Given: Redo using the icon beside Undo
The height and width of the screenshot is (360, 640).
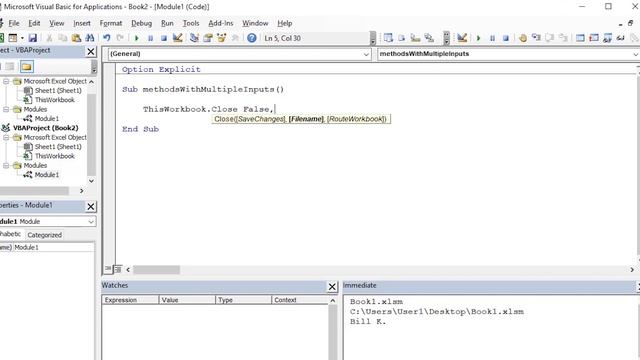Looking at the screenshot, I should coord(120,38).
